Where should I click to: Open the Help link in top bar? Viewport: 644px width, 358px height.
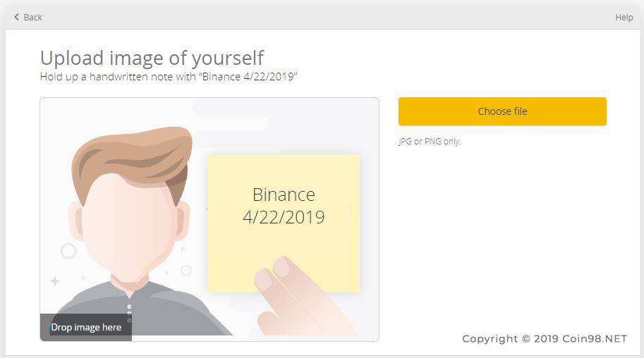pos(624,17)
